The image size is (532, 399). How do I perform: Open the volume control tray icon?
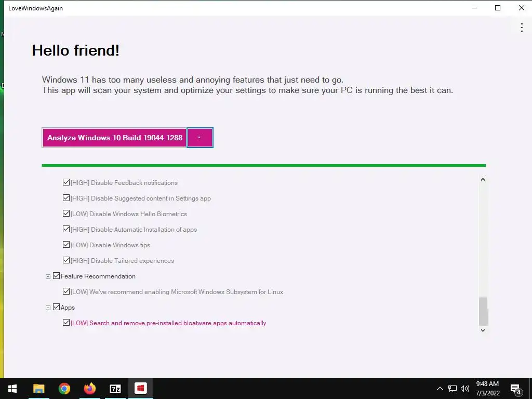click(465, 389)
